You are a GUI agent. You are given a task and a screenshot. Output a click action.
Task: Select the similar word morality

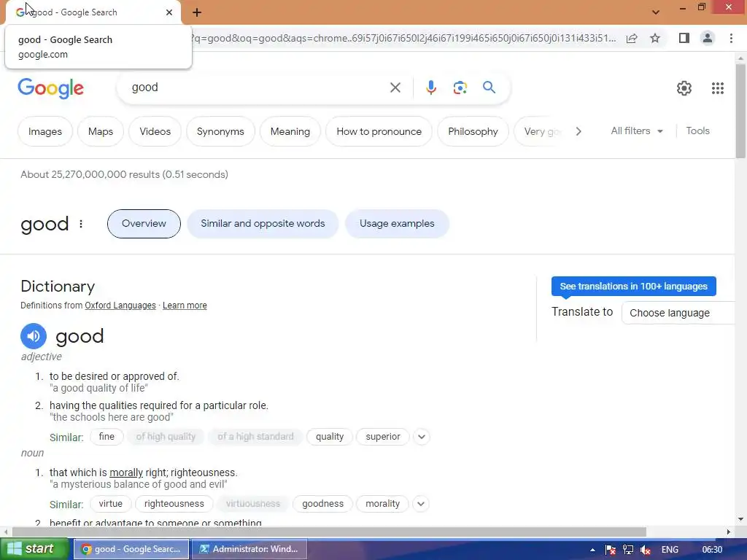[382, 504]
